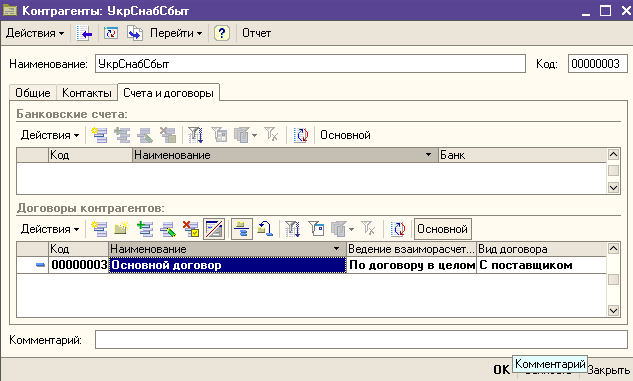Click the blue dash row marker icon
Screen dimensions: 633x381
click(40, 265)
